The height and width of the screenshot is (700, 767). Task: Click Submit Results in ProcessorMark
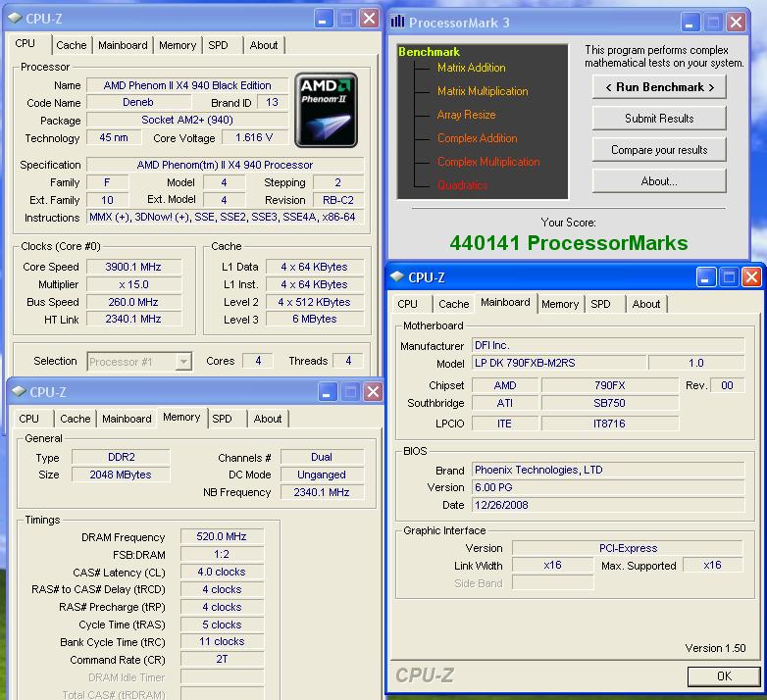[x=659, y=119]
